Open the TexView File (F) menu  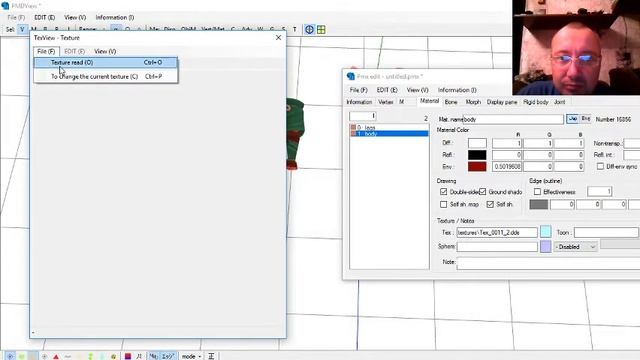(x=46, y=51)
